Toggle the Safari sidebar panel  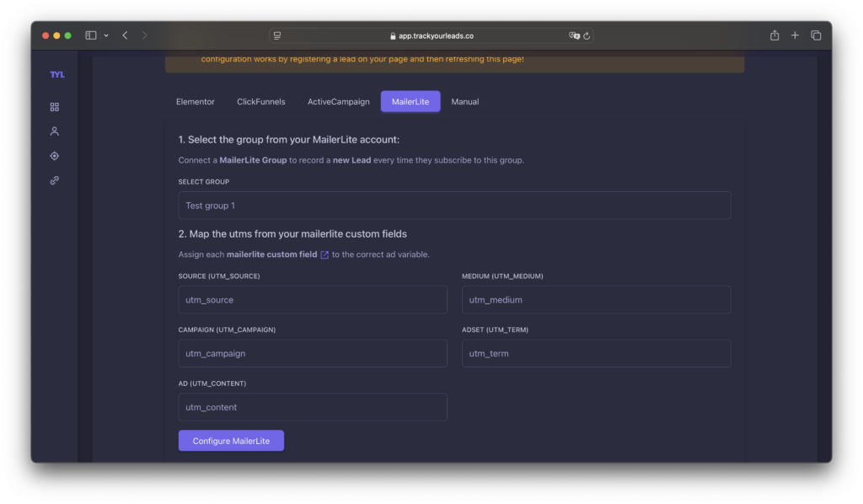(x=91, y=35)
